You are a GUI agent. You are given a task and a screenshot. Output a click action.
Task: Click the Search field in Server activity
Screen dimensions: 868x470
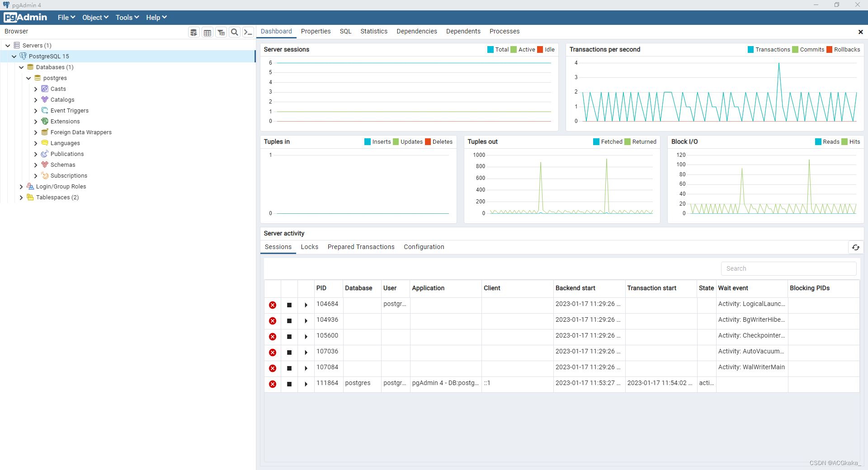[788, 268]
